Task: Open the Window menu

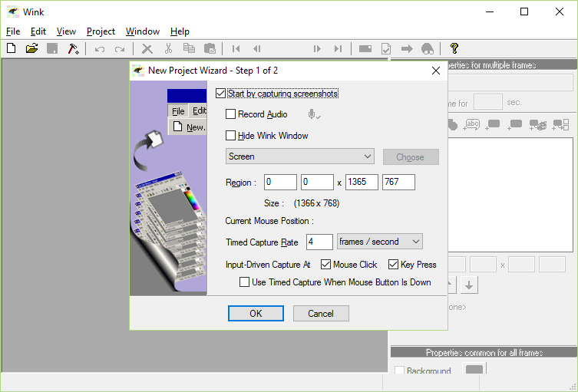Action: pyautogui.click(x=143, y=31)
